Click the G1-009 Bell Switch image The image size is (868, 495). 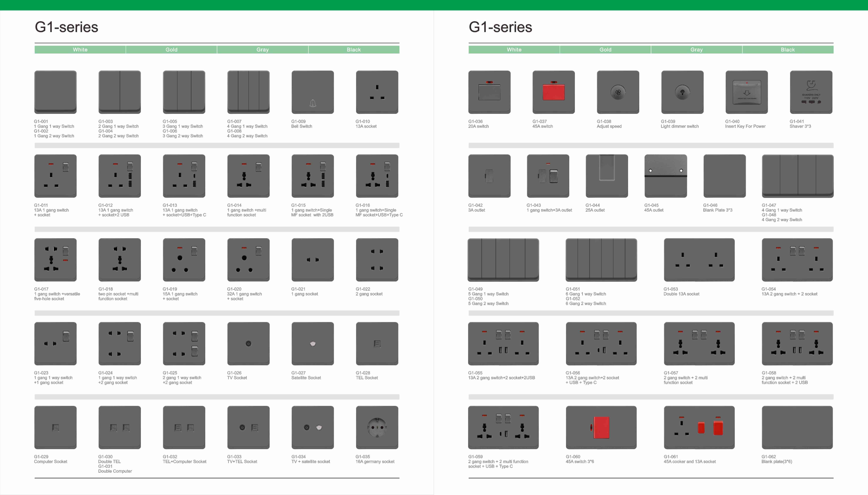[x=313, y=92]
